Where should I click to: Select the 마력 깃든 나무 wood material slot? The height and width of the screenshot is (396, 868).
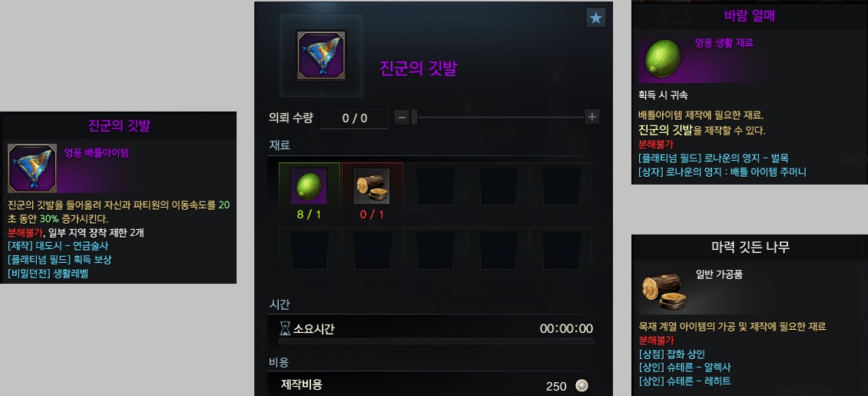click(x=372, y=186)
